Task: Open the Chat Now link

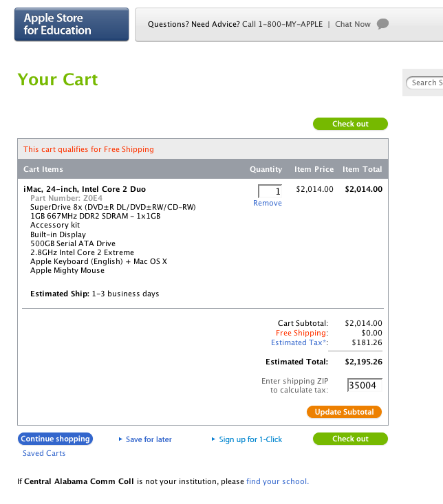Action: coord(352,24)
